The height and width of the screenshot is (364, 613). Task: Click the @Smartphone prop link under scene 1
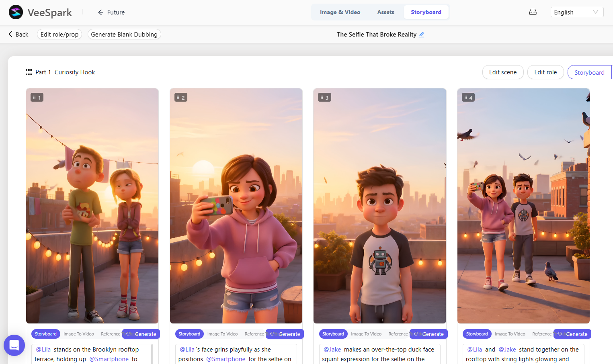pyautogui.click(x=109, y=359)
